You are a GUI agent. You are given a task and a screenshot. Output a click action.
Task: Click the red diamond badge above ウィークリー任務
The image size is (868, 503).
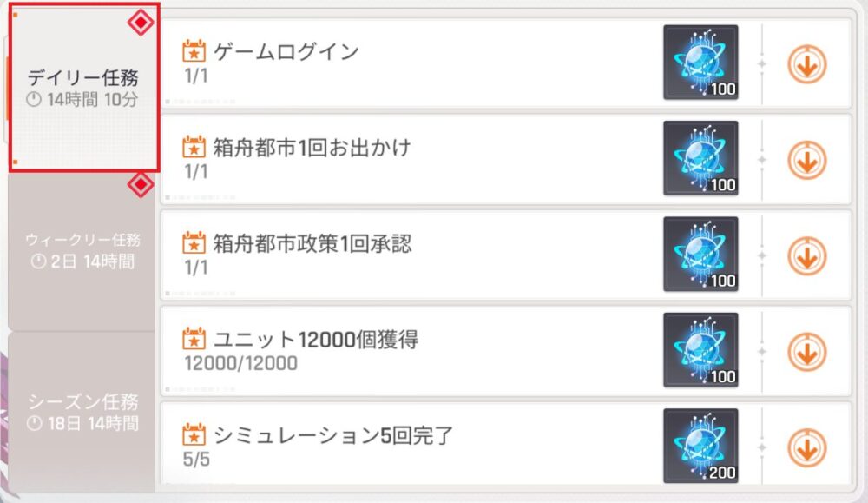[x=141, y=184]
